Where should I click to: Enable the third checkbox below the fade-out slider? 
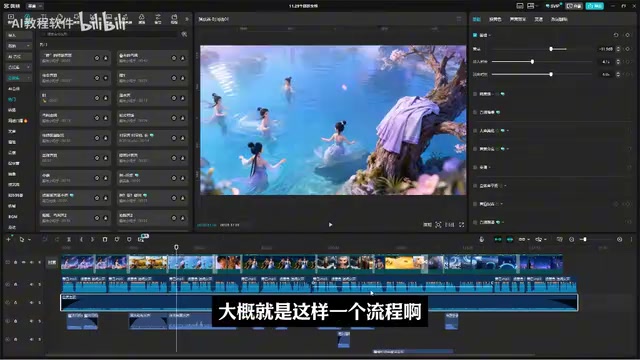tap(475, 131)
